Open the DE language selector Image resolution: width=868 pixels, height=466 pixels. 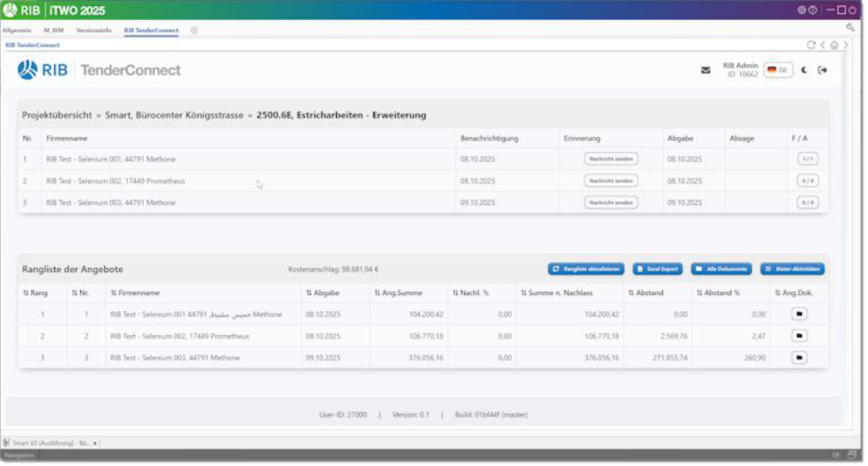click(x=777, y=71)
